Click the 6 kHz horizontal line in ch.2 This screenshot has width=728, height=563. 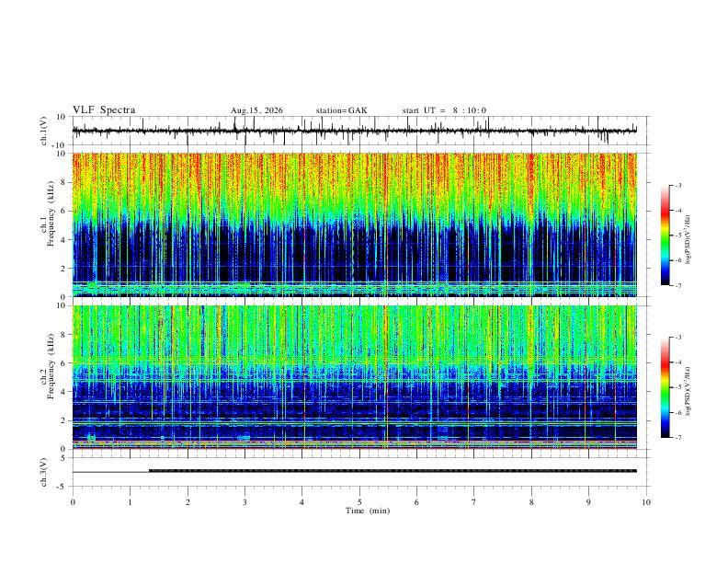[354, 362]
